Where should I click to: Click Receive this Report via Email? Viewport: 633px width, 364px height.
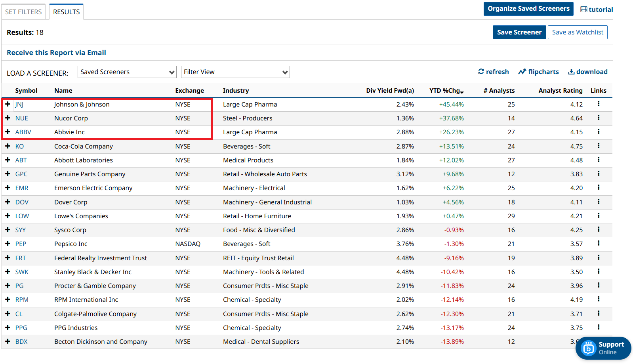click(56, 53)
